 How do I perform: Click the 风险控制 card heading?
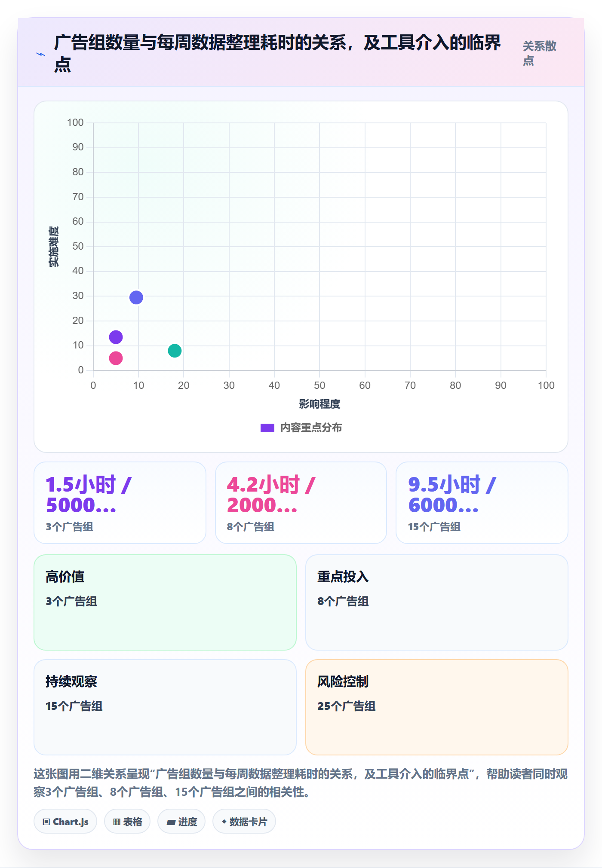(343, 682)
